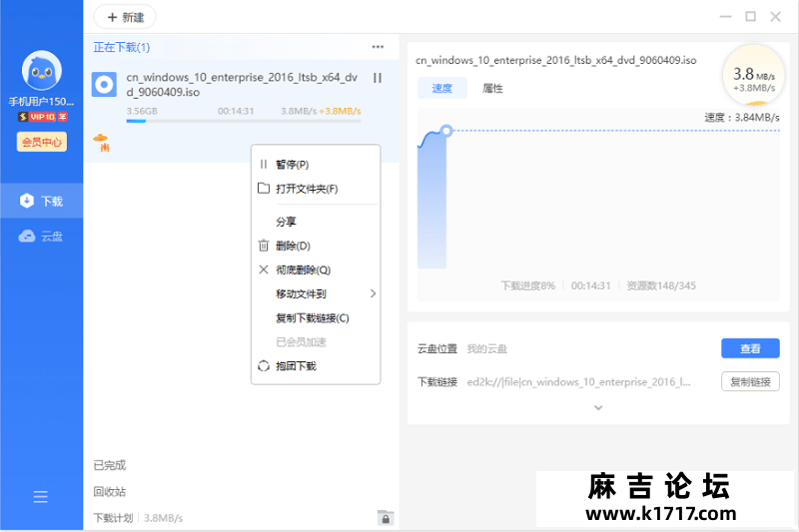Open the hamburger main menu icon
The width and height of the screenshot is (799, 532).
point(40,497)
